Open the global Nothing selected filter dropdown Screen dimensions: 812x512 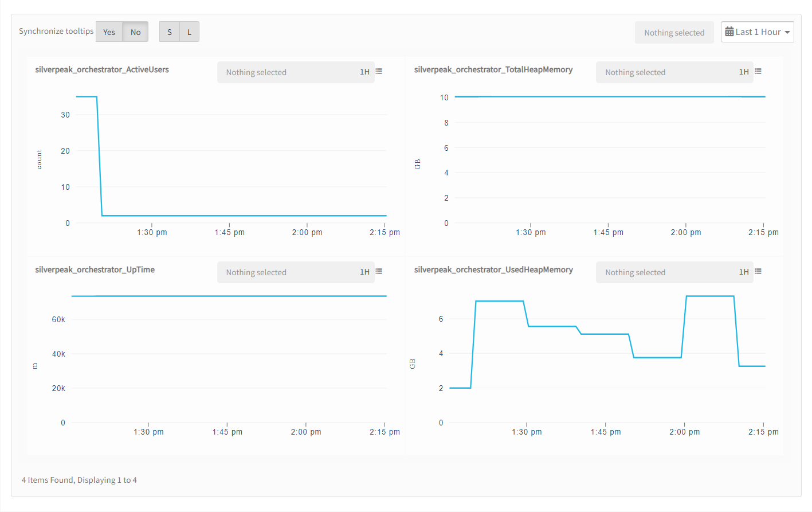(674, 32)
